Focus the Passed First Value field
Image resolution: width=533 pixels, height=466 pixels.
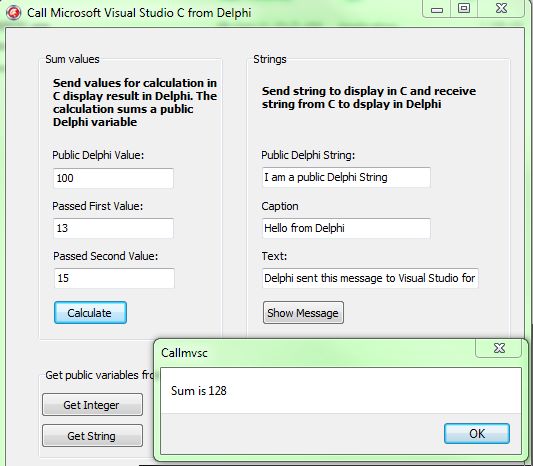[x=114, y=228]
